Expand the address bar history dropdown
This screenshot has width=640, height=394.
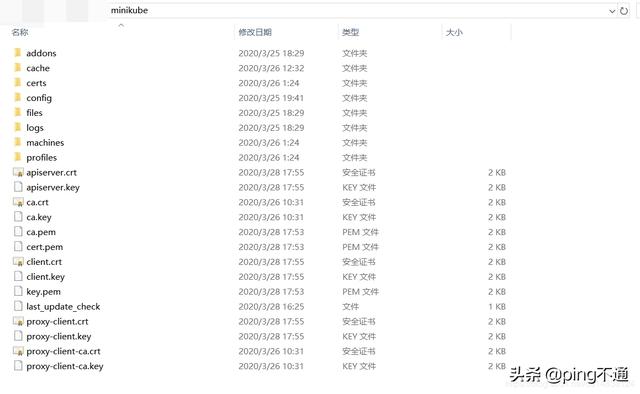point(612,11)
